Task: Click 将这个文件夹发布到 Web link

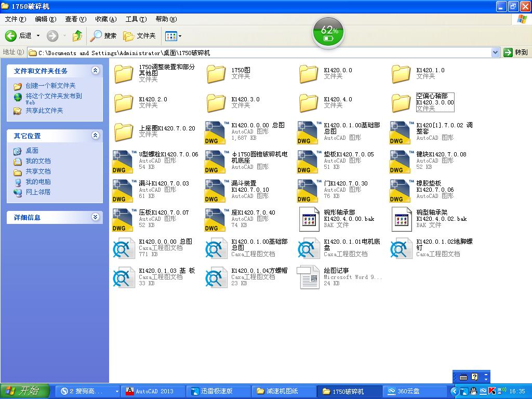Action: (54, 99)
